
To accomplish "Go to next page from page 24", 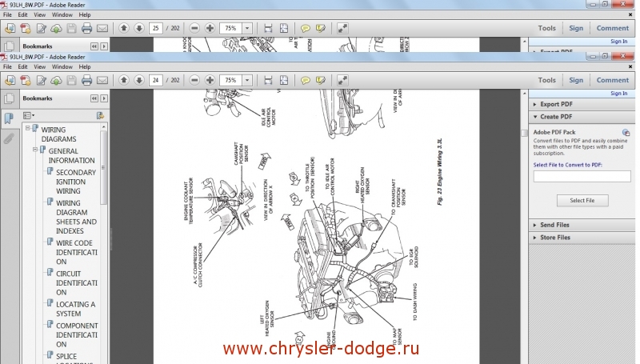I will coord(138,81).
